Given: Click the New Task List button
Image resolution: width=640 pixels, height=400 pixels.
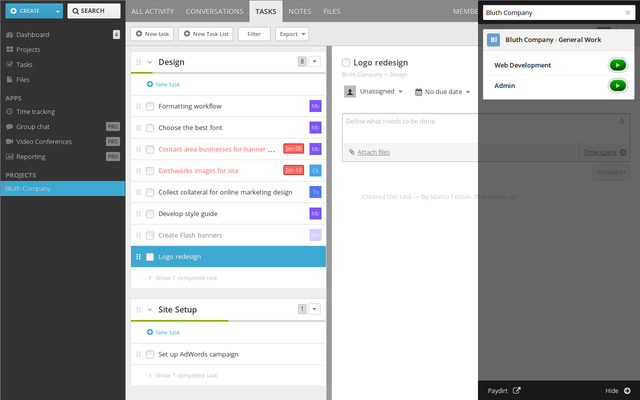Looking at the screenshot, I should (205, 34).
